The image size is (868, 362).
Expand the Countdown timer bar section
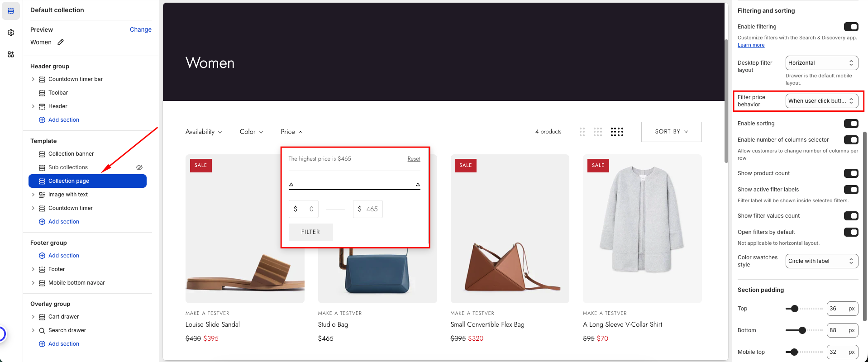(33, 79)
